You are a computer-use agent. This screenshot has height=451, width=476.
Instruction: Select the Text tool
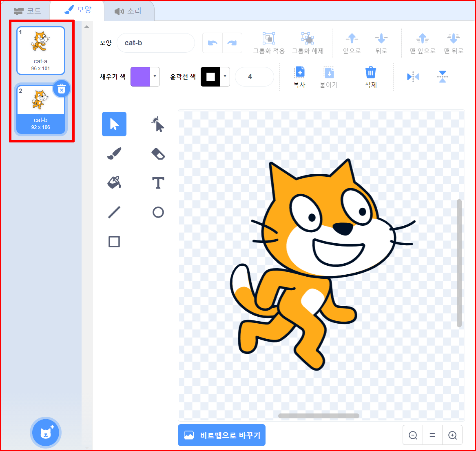(158, 182)
